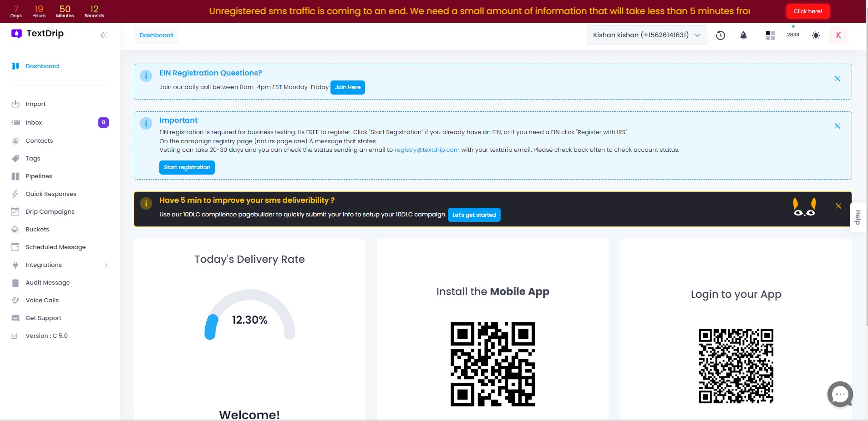Click the Install the Mobile App QR code
The image size is (868, 421).
pyautogui.click(x=493, y=364)
